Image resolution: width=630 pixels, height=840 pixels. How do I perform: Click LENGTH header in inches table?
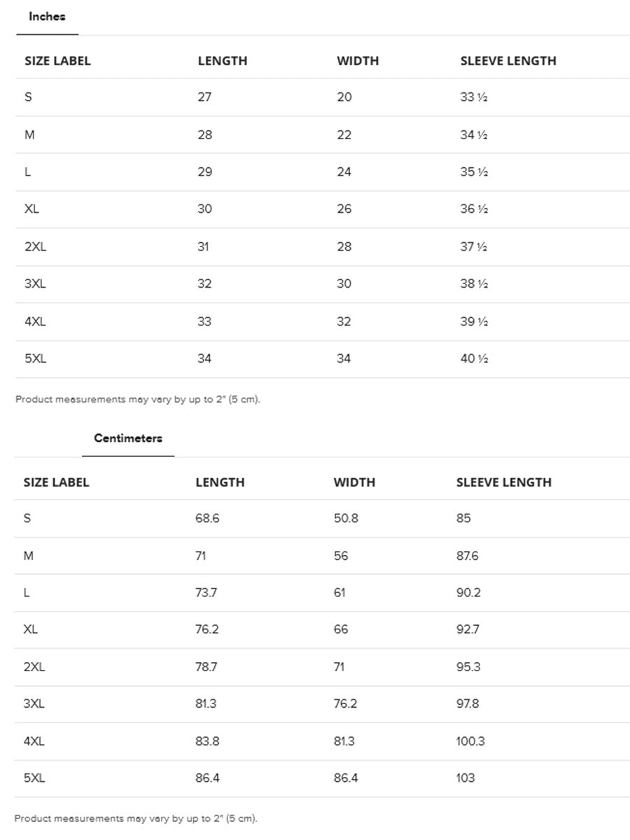(x=223, y=61)
